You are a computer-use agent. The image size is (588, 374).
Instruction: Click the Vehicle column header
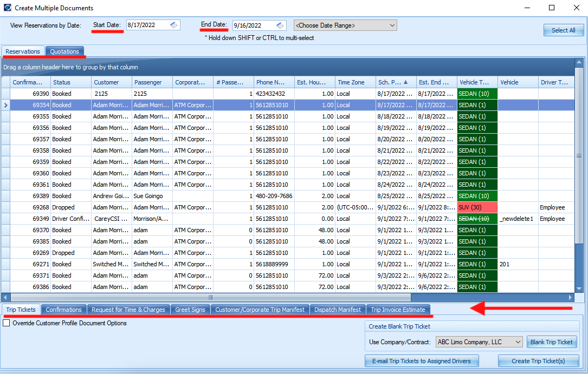(518, 82)
